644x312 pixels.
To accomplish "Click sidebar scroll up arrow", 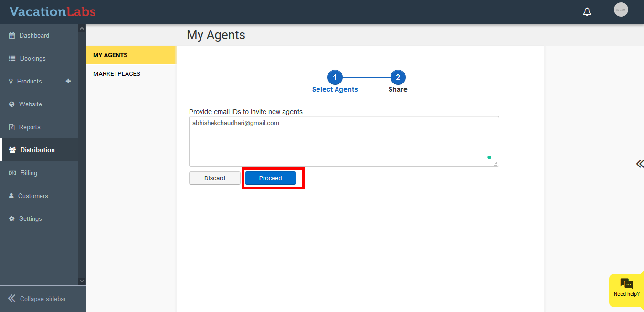I will pos(82,29).
